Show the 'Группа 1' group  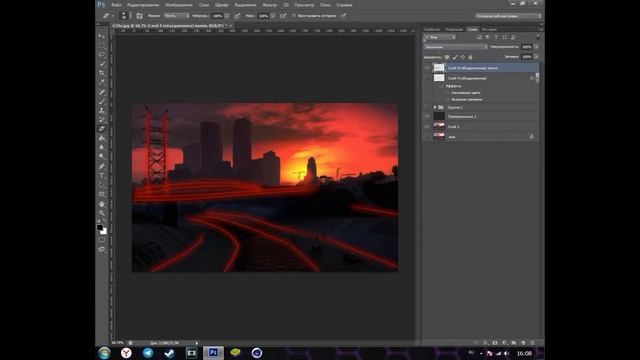(427, 107)
